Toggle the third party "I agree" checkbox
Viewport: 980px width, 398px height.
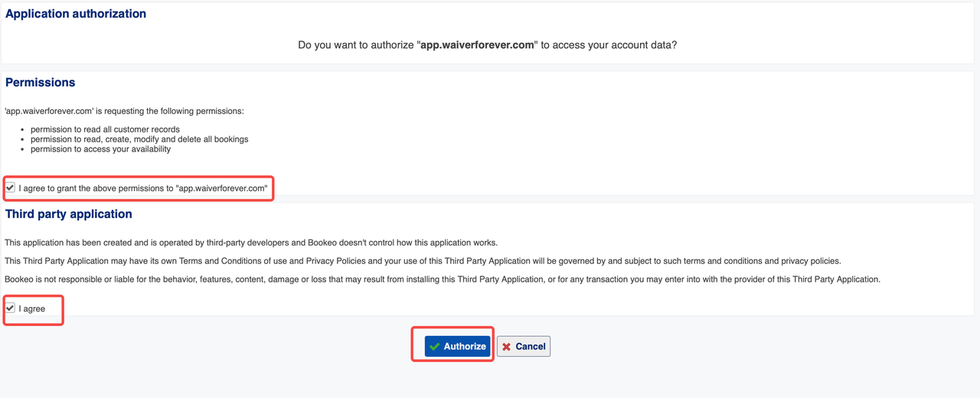tap(10, 308)
